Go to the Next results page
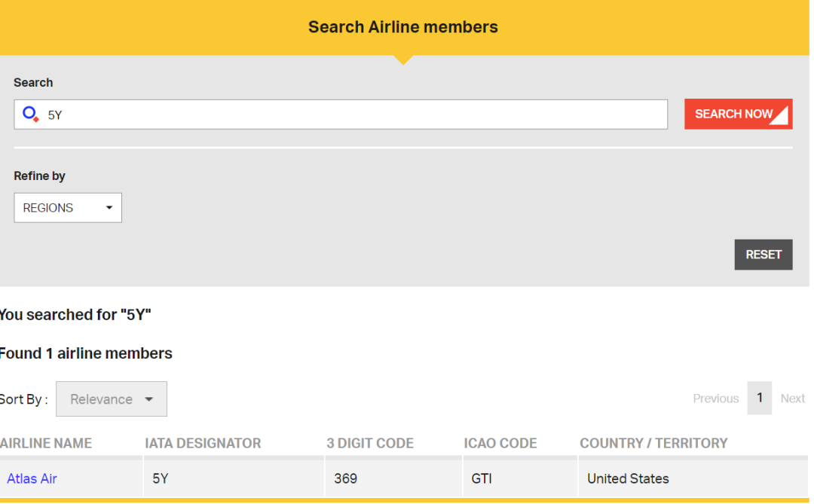The image size is (814, 504). (793, 399)
